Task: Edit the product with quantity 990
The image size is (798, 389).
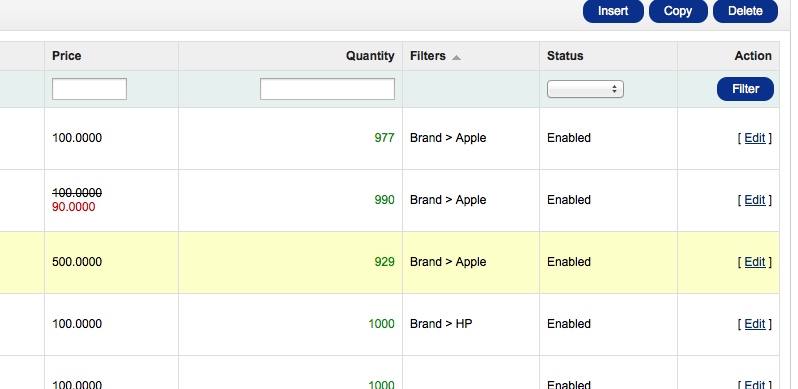Action: (755, 200)
